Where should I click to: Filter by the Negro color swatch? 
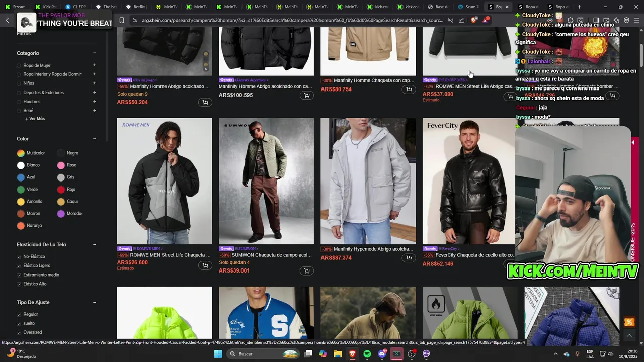pyautogui.click(x=61, y=153)
